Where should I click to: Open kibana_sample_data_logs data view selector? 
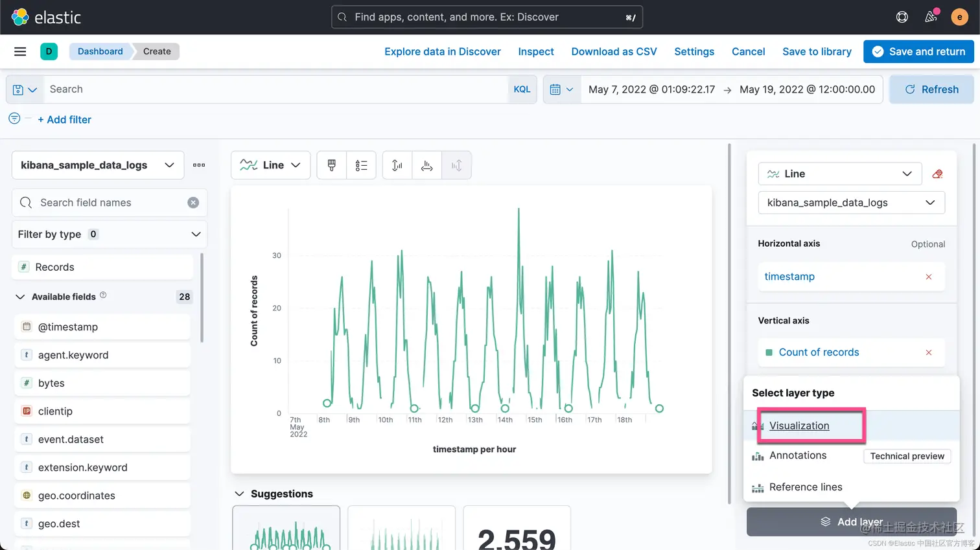point(98,165)
